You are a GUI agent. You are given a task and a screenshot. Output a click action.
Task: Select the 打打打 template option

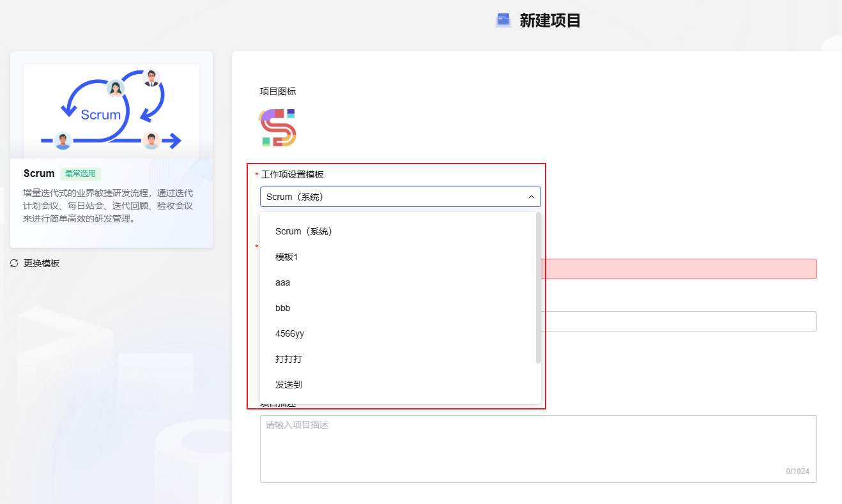[x=289, y=359]
